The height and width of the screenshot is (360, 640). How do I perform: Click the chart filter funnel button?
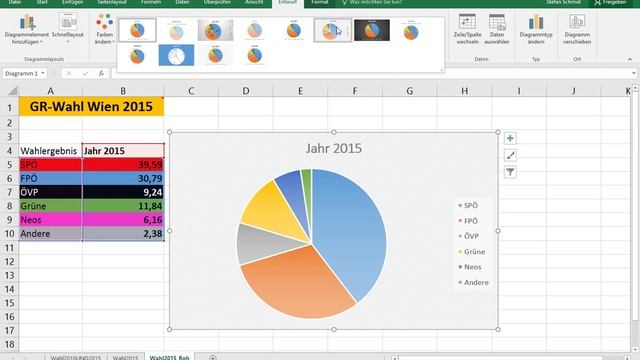[510, 172]
